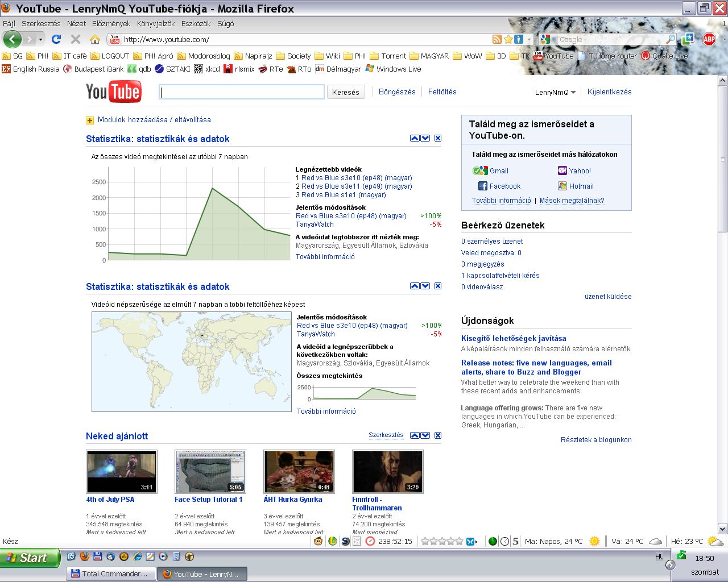The width and height of the screenshot is (728, 582).
Task: Open the Előzmények menu
Action: tap(111, 24)
